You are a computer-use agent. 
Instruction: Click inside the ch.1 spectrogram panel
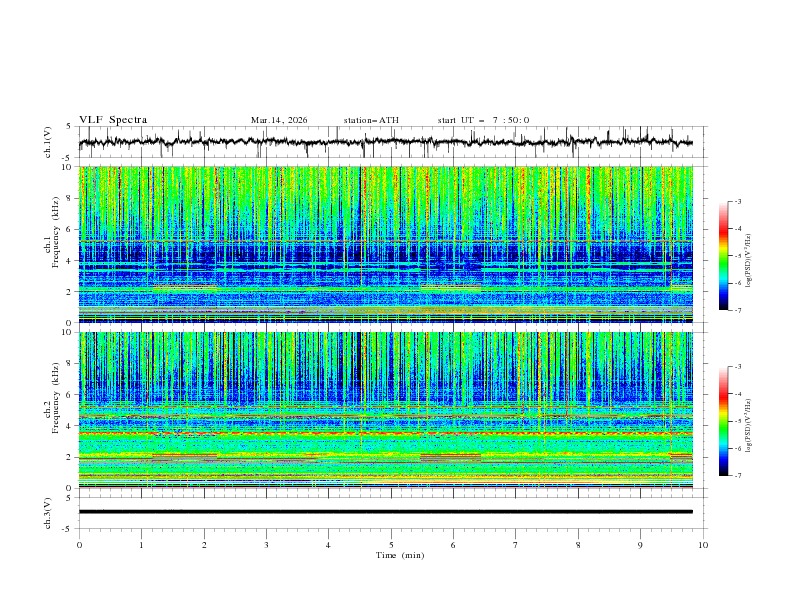tap(385, 244)
